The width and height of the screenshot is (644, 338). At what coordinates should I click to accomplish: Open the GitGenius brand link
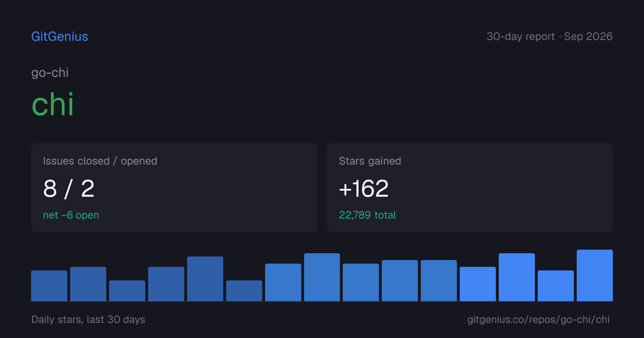tap(59, 36)
